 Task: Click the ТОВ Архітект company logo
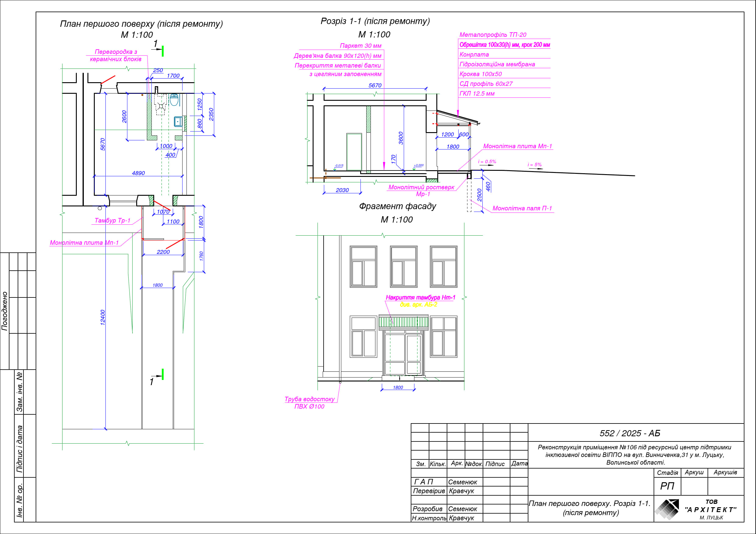[x=667, y=509]
